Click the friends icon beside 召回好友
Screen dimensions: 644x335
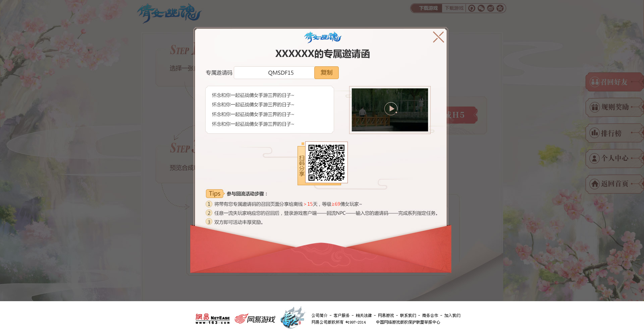click(595, 82)
